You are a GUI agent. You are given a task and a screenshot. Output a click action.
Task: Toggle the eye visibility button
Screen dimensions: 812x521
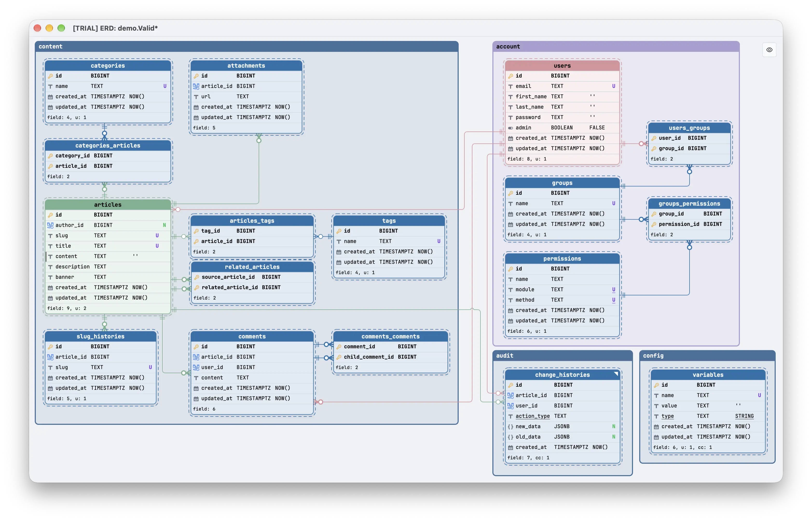[x=769, y=50]
